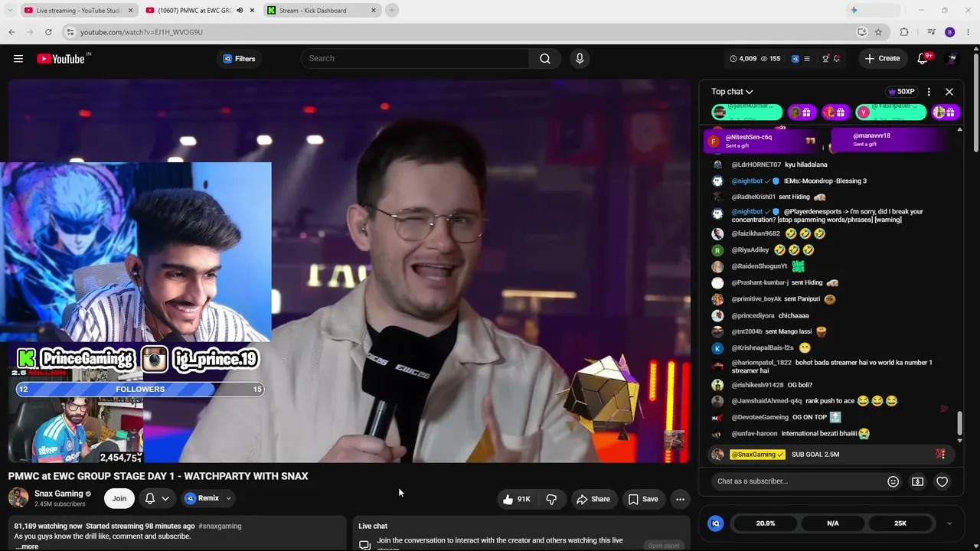The height and width of the screenshot is (551, 980).
Task: Reload the current page
Action: (48, 32)
